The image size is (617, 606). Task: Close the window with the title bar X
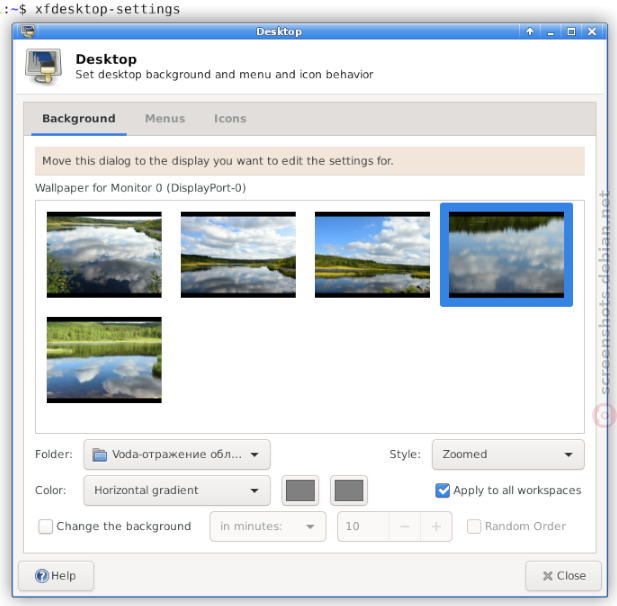[592, 31]
